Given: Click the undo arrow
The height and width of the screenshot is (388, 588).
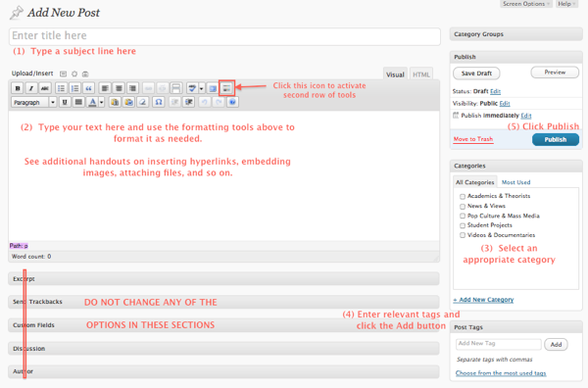Looking at the screenshot, I should pyautogui.click(x=205, y=102).
